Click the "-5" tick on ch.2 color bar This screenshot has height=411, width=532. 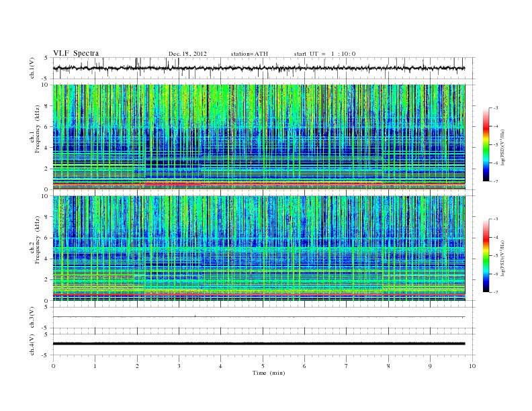[496, 256]
